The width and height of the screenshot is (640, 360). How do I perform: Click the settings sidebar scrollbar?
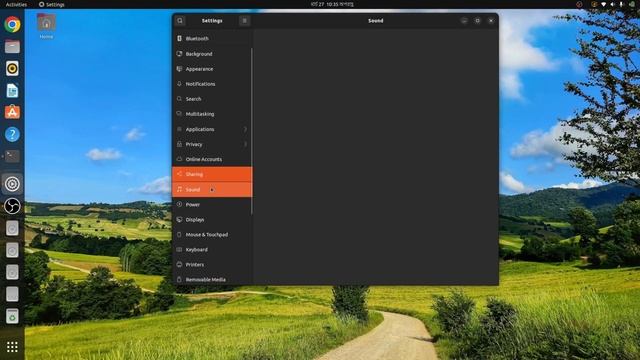coord(252,131)
